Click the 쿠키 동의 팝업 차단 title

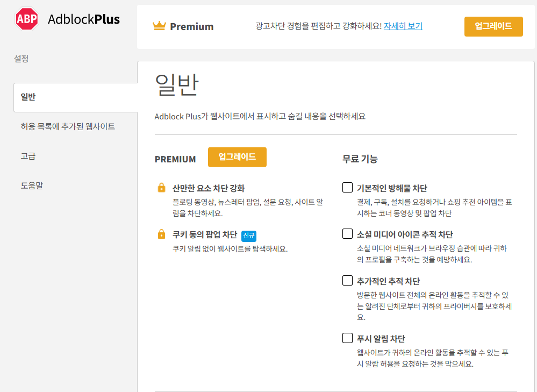pyautogui.click(x=205, y=234)
